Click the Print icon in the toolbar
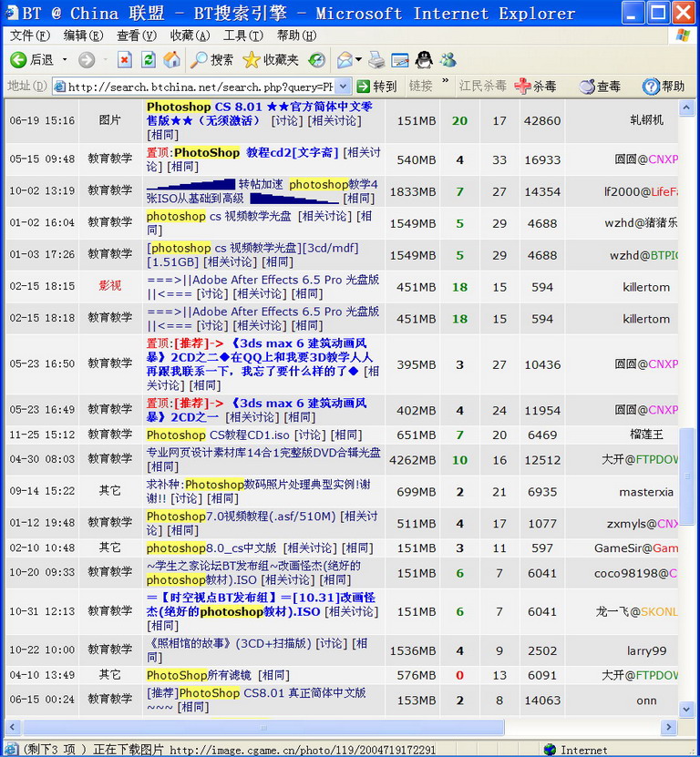This screenshot has width=700, height=757. pyautogui.click(x=376, y=60)
